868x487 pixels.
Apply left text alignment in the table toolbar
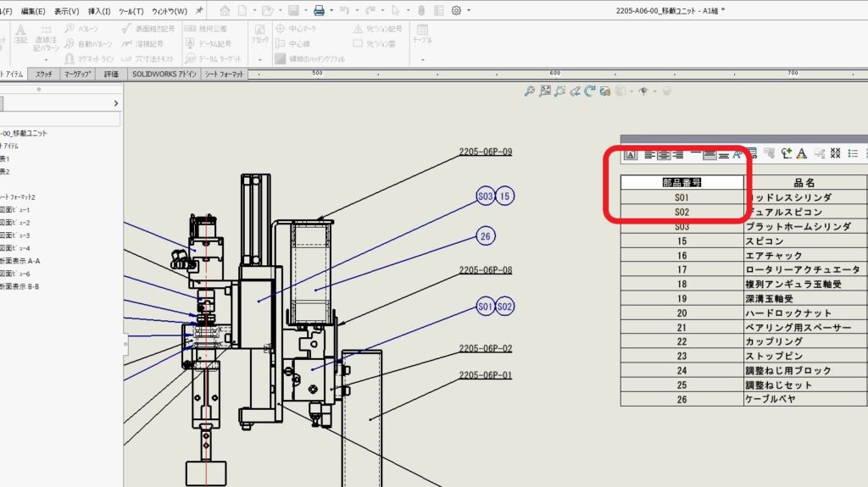pyautogui.click(x=648, y=154)
